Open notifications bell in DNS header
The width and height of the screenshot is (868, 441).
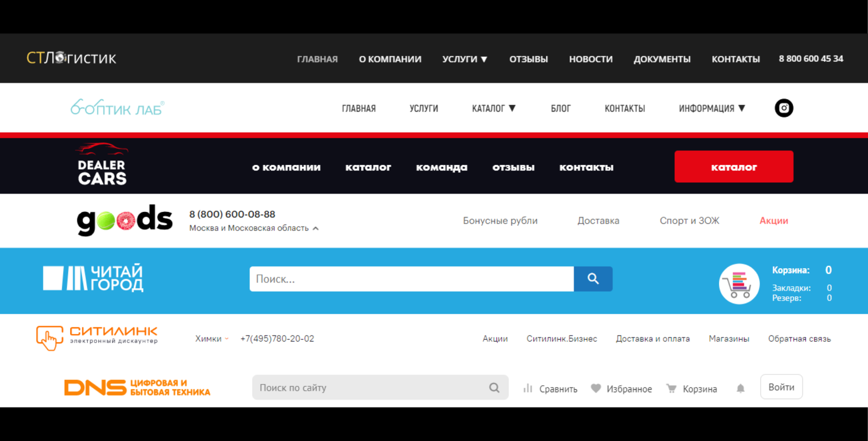[x=740, y=388]
